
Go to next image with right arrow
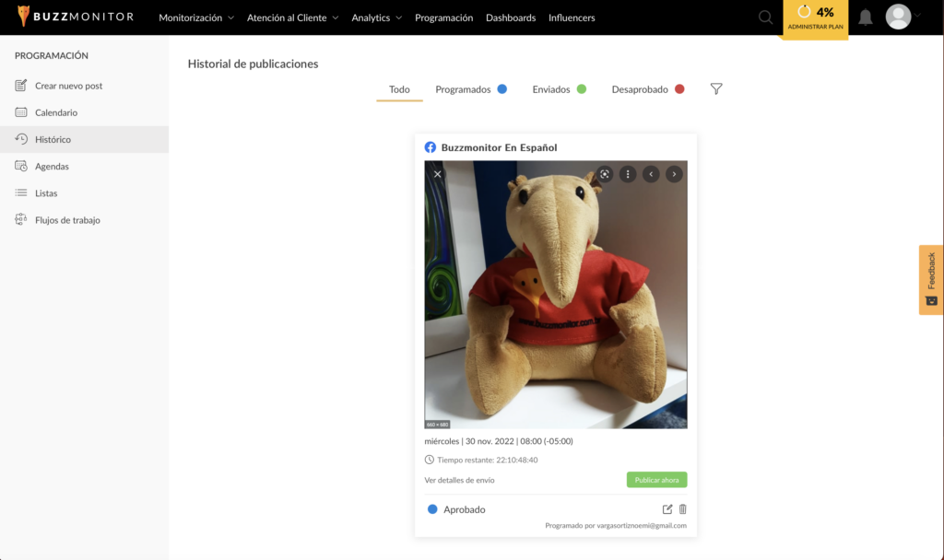[674, 174]
